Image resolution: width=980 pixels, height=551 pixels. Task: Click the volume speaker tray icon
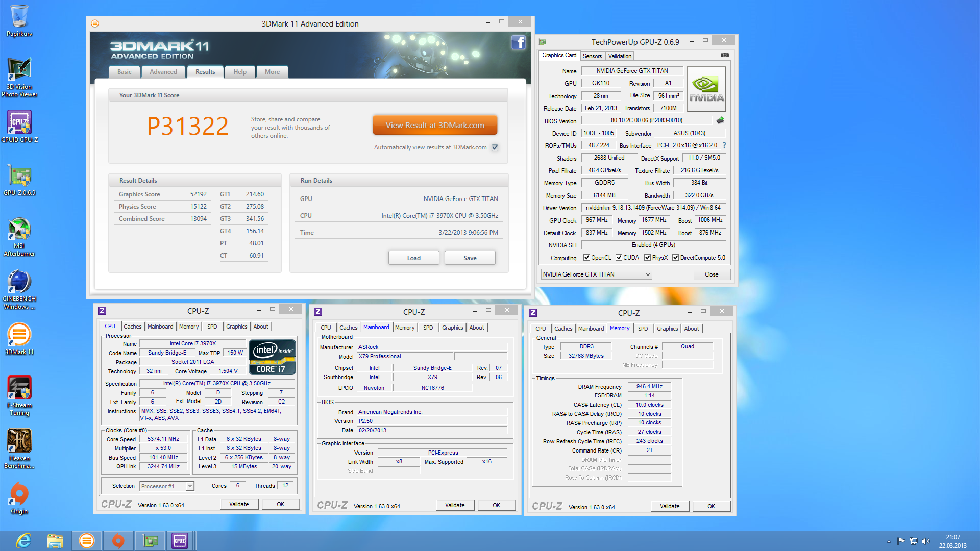[x=926, y=541]
